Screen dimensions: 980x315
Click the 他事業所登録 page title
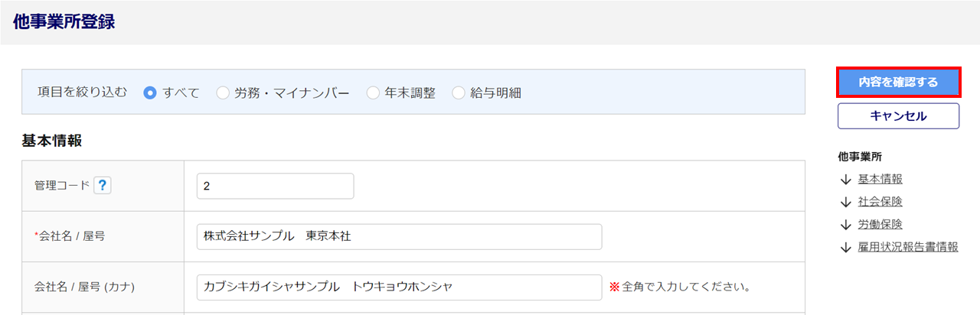[x=64, y=22]
